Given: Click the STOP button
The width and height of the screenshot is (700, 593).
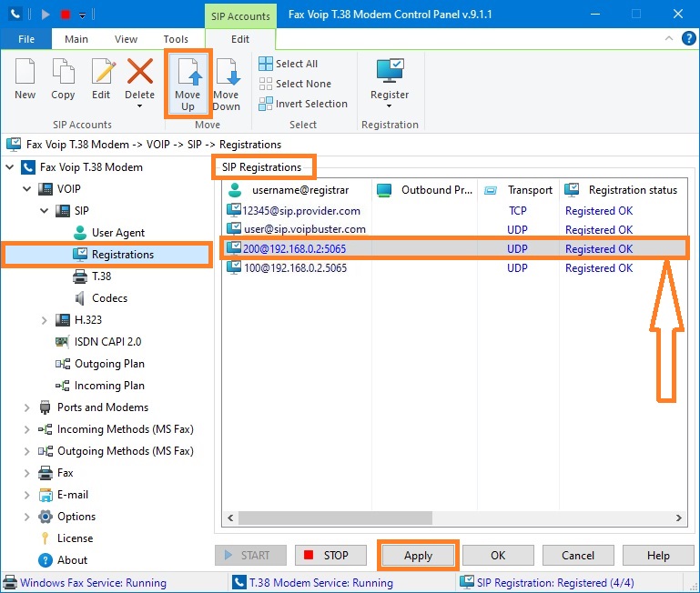Looking at the screenshot, I should [330, 556].
